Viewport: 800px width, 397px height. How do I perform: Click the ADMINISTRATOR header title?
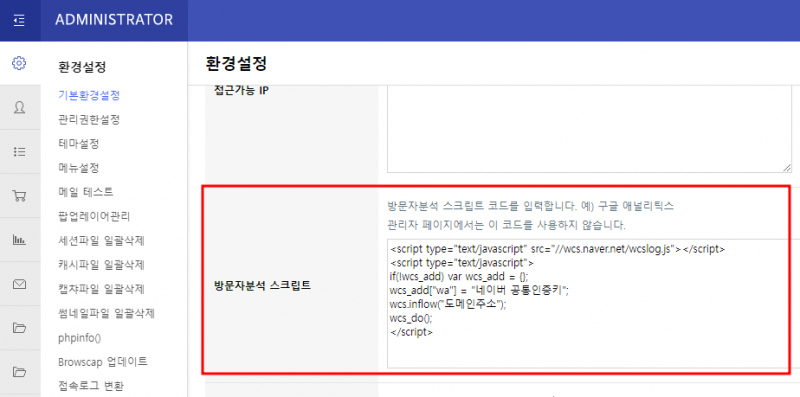[x=114, y=20]
